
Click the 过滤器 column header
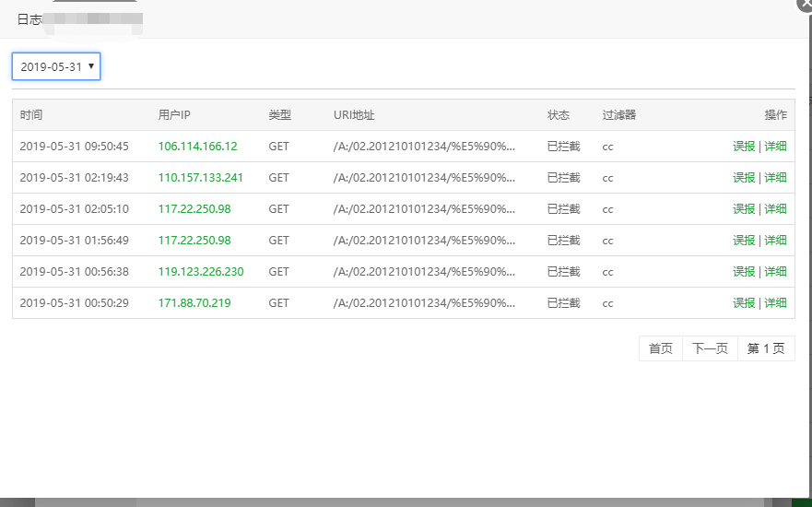(x=619, y=115)
